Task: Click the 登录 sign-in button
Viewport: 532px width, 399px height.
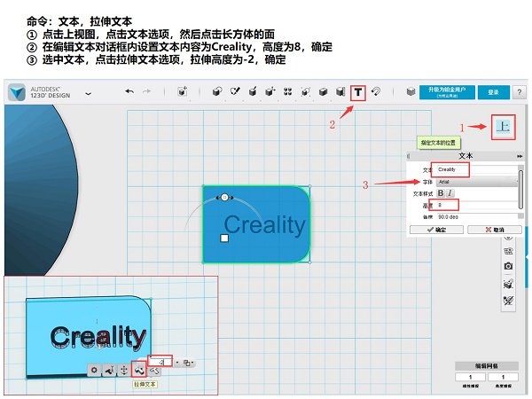Action: (x=493, y=92)
